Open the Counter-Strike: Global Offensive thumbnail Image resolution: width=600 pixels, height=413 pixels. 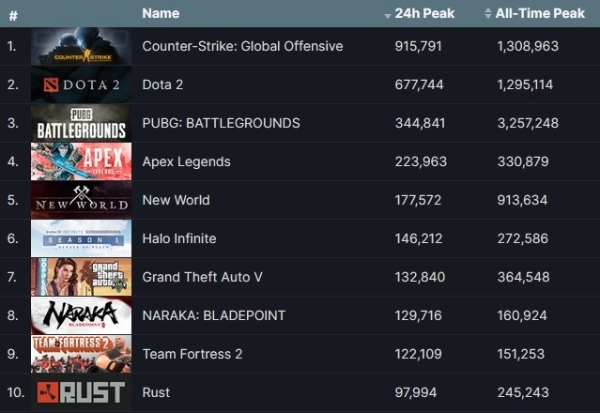point(81,46)
